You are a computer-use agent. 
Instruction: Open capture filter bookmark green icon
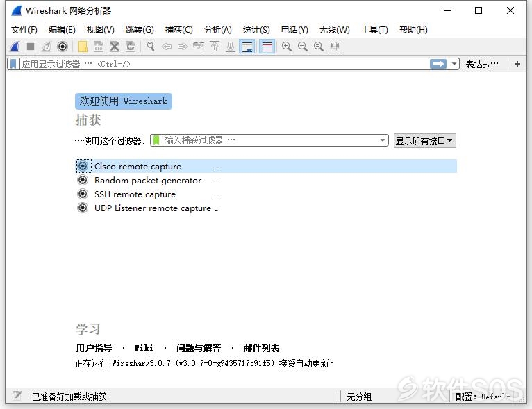[x=156, y=140]
